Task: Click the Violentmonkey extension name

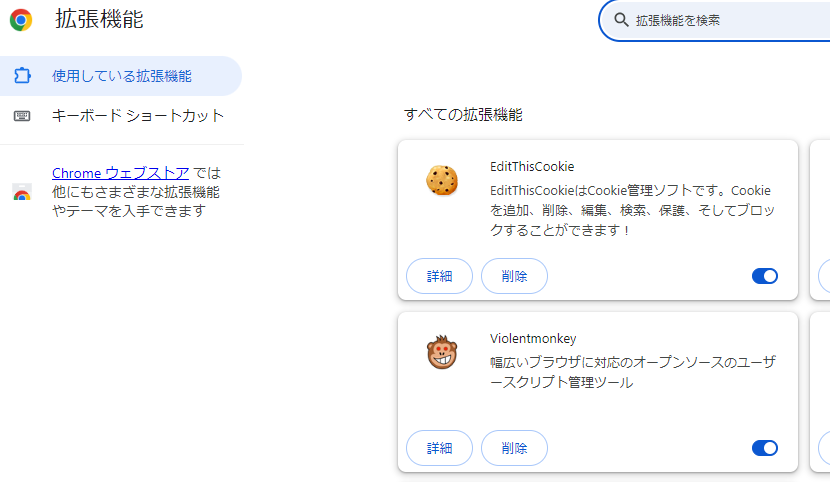Action: [x=533, y=338]
